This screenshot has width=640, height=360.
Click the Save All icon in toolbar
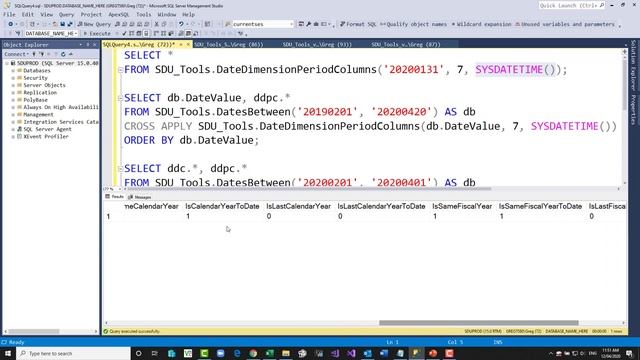pos(70,24)
